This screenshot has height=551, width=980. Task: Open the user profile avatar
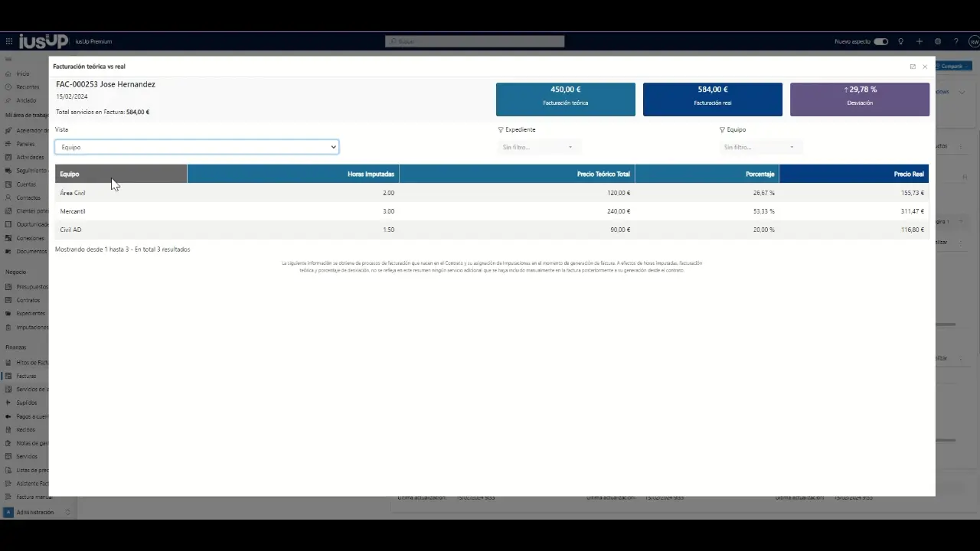click(x=974, y=41)
